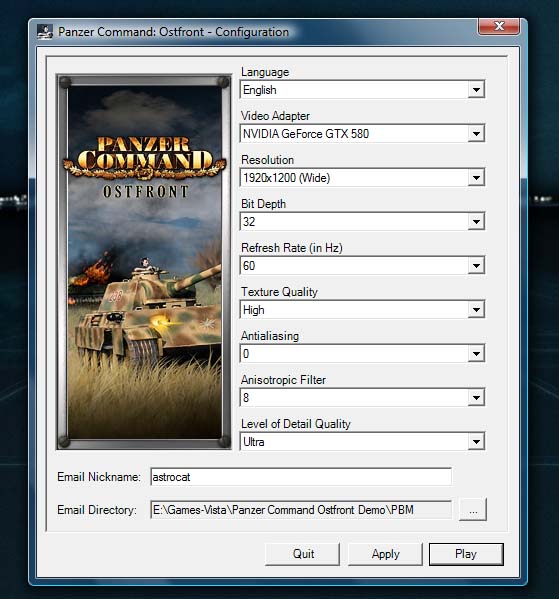Click the Email Directory path field
The width and height of the screenshot is (559, 599).
pyautogui.click(x=301, y=510)
